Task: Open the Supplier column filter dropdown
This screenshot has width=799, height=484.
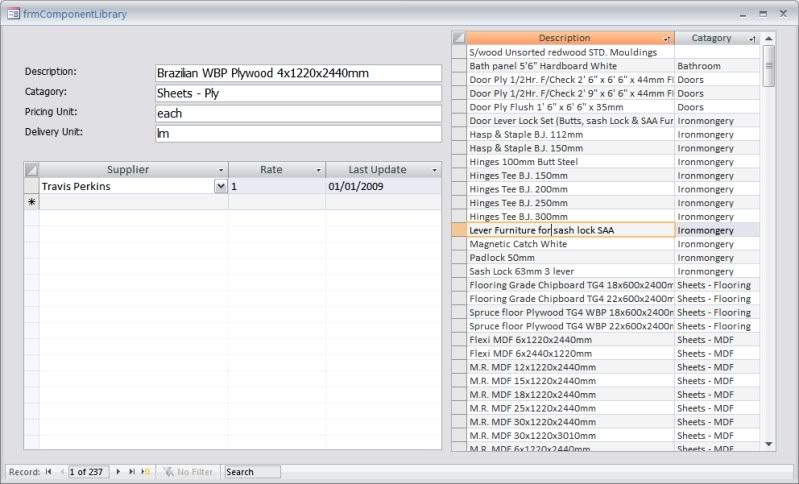Action: 221,170
